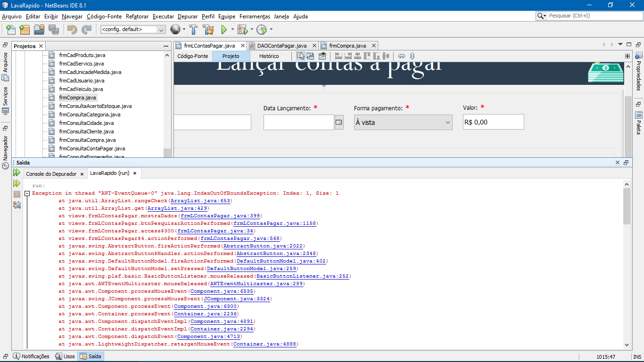
Task: Click the Debug Project icon
Action: [x=242, y=29]
